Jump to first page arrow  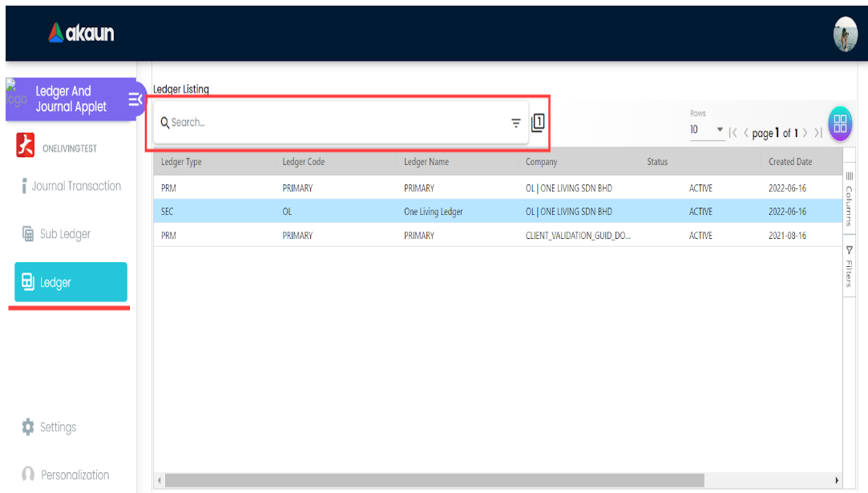733,133
